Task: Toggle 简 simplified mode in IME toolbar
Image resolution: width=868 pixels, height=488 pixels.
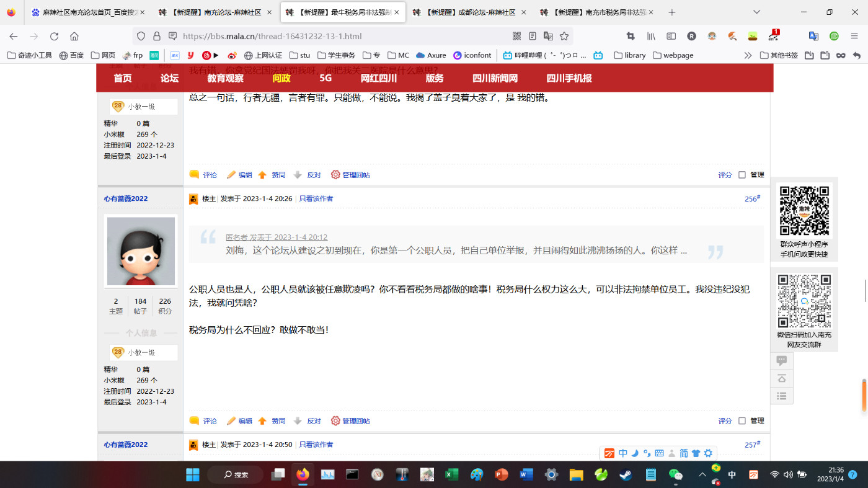Action: pos(683,453)
